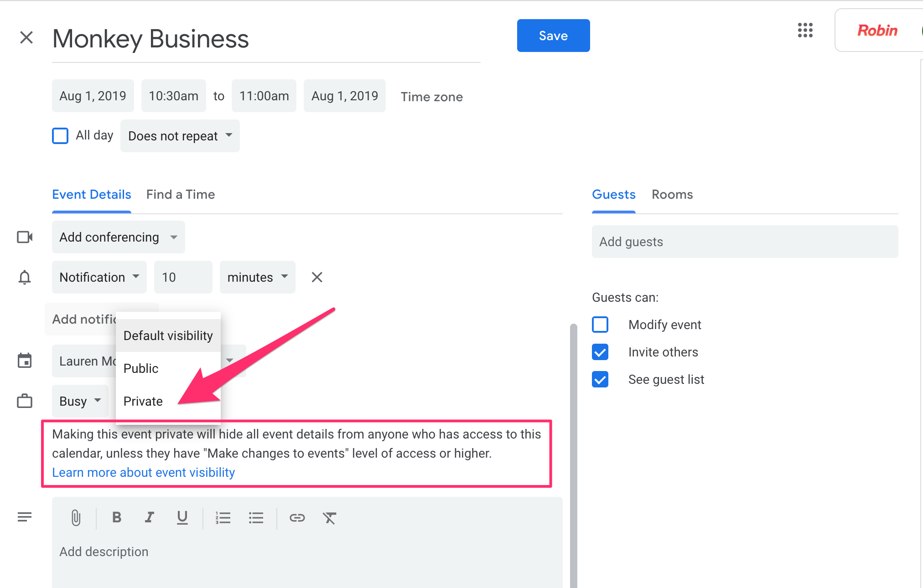Open the Notification type dropdown

point(99,277)
